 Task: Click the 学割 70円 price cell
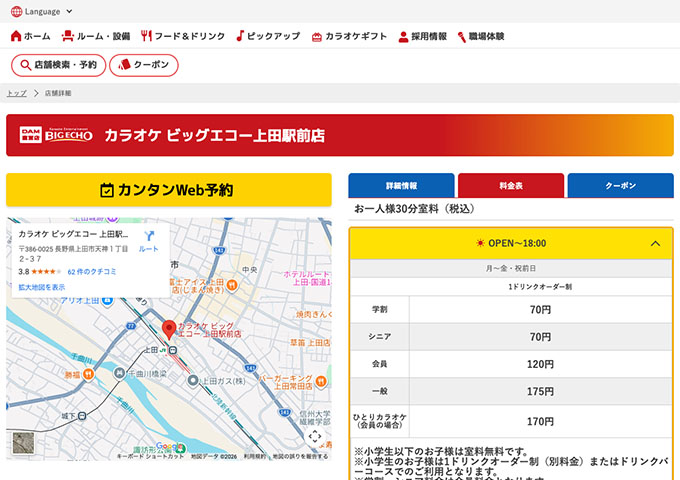coord(540,310)
